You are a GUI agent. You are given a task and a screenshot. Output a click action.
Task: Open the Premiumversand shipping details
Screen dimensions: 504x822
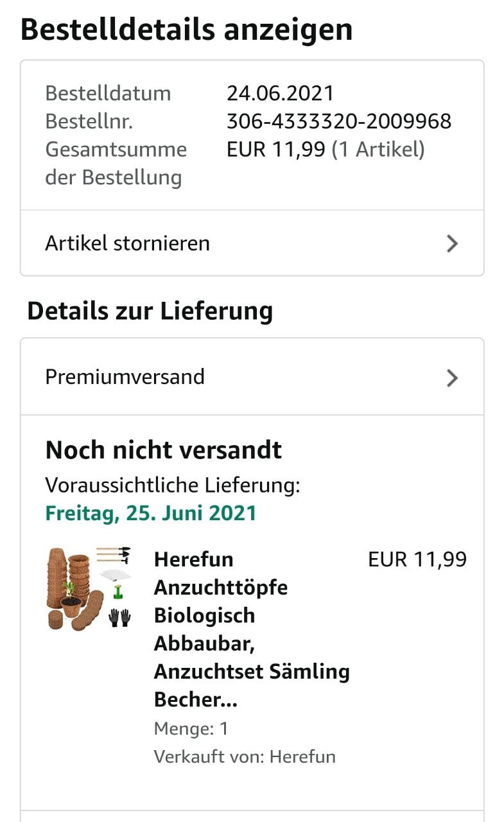coord(125,377)
